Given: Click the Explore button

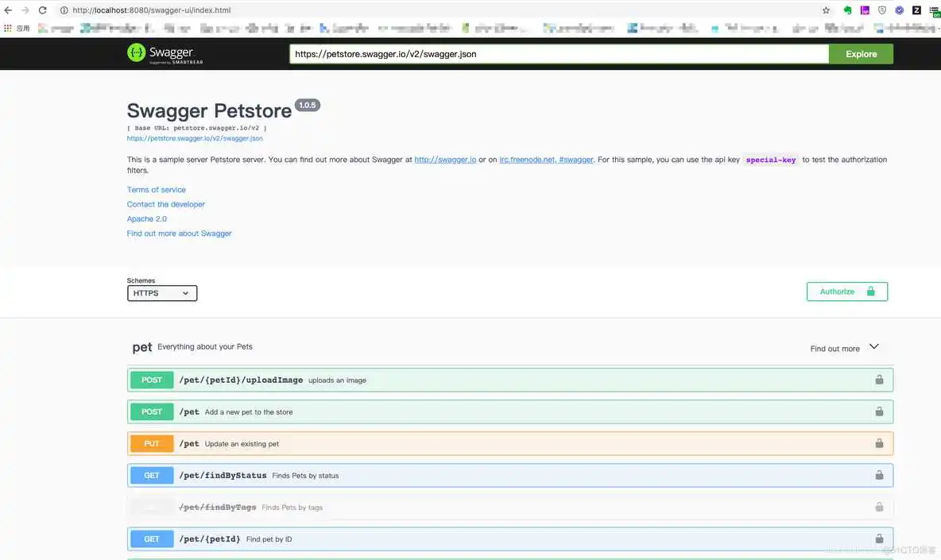Looking at the screenshot, I should (861, 53).
